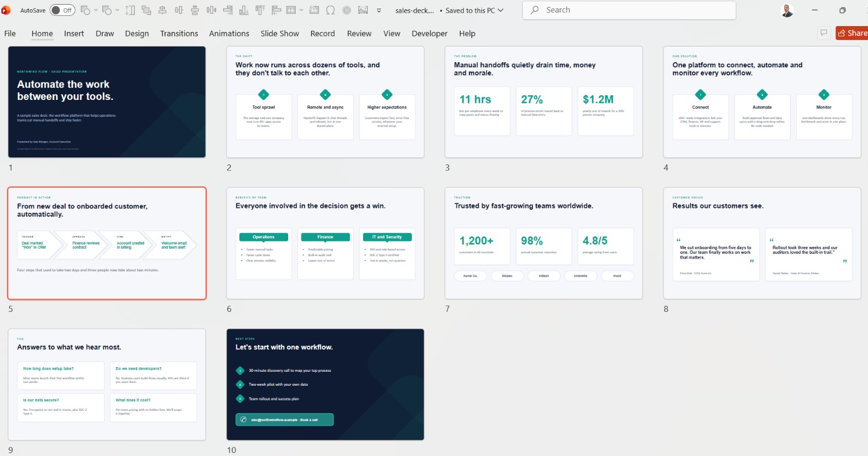Click the overlapping-squares arrange icon

click(146, 10)
